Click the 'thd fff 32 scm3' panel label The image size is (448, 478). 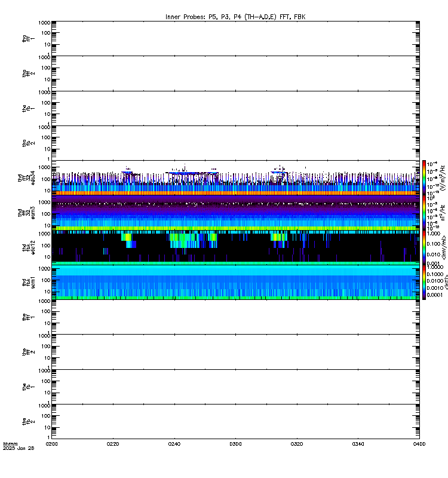(x=26, y=213)
